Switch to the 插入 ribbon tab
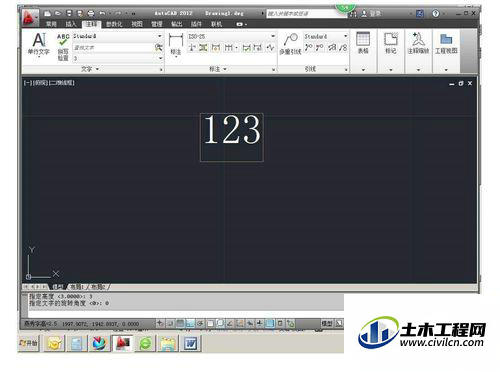The width and height of the screenshot is (500, 372). pos(71,24)
